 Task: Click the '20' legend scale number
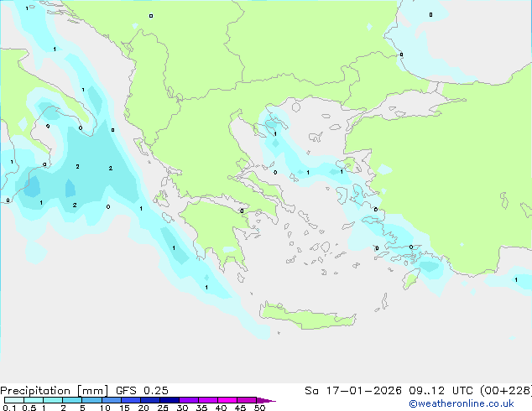point(143,408)
